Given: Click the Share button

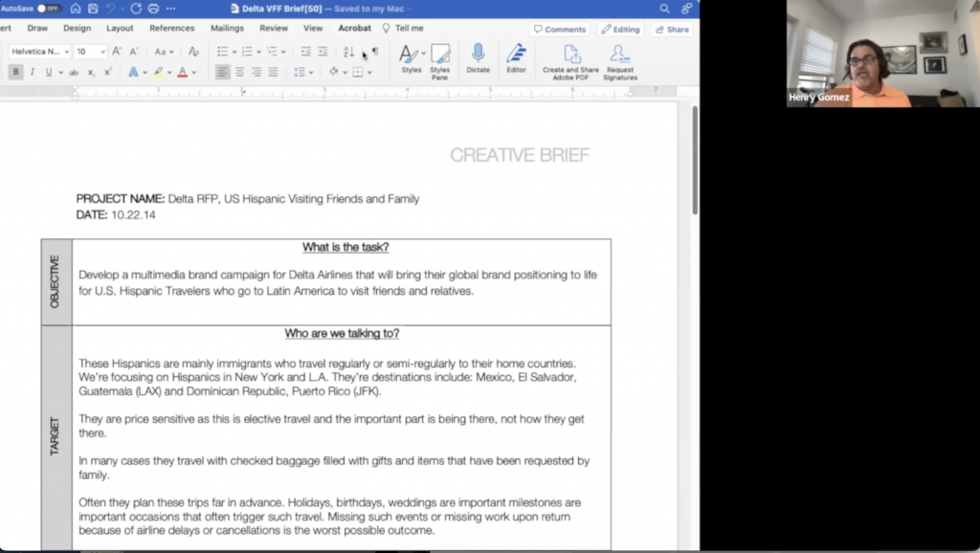Looking at the screenshot, I should [672, 30].
